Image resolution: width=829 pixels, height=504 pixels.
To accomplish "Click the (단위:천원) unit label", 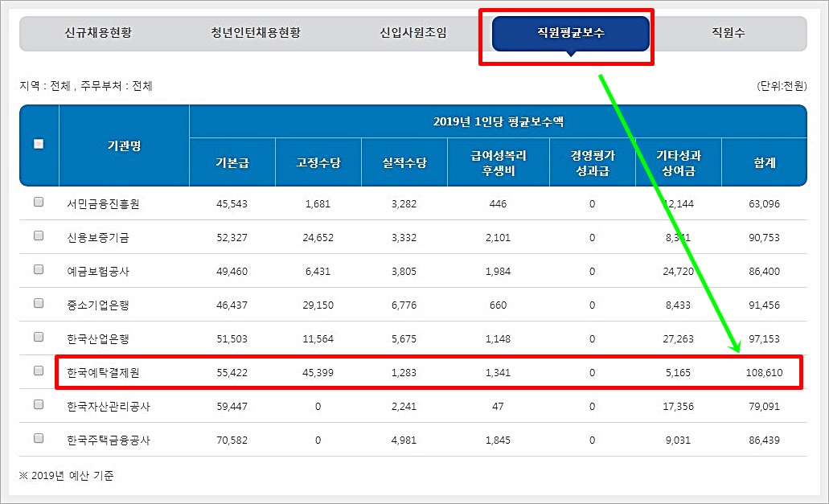I will (782, 86).
